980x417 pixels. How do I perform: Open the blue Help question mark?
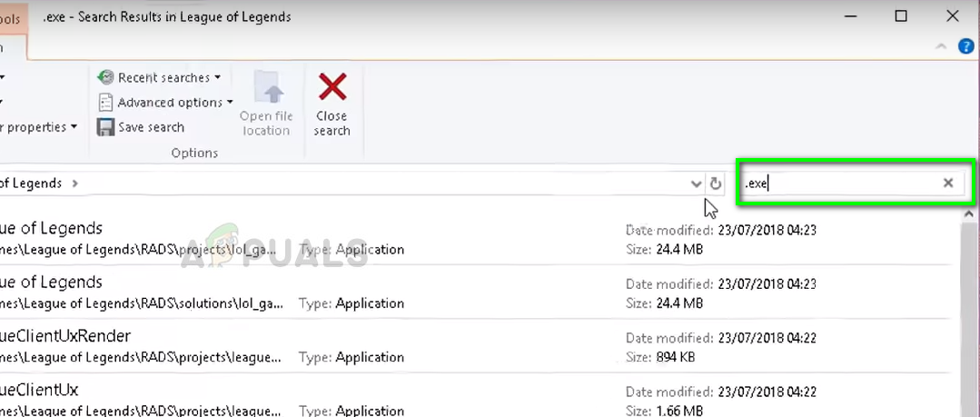pos(966,46)
